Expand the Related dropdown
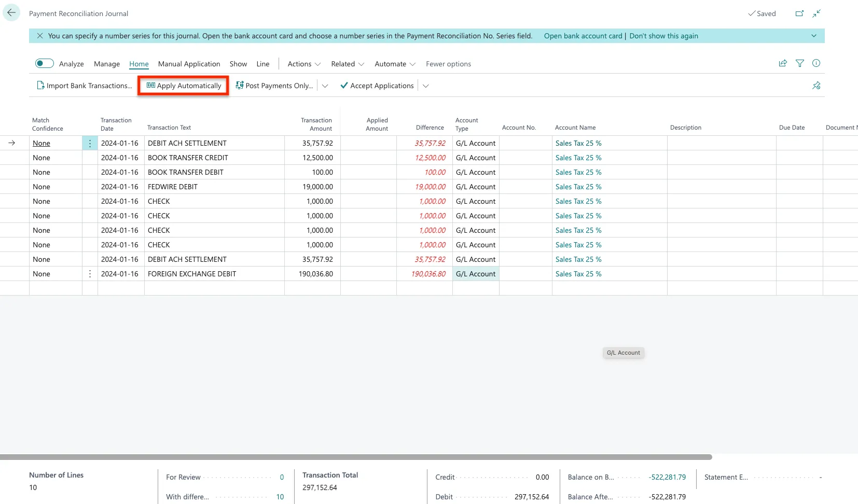 pos(348,64)
